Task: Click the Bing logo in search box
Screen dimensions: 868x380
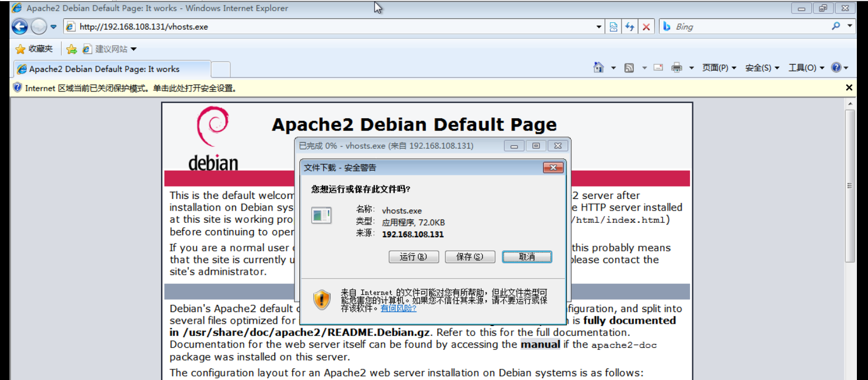Action: pyautogui.click(x=667, y=26)
